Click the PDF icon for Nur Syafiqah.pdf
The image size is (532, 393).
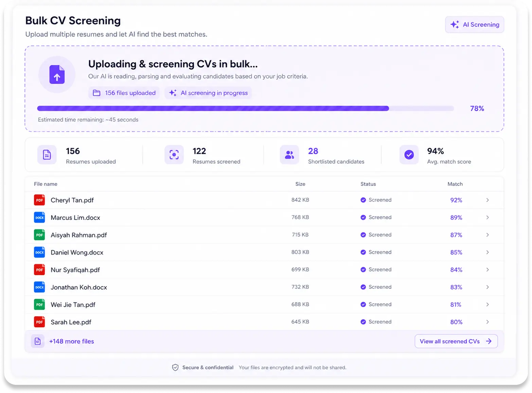39,270
